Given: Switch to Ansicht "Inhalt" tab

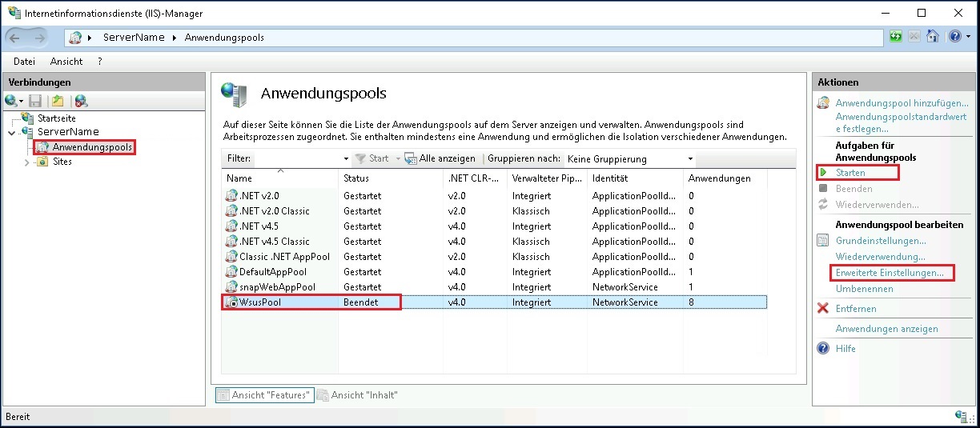Looking at the screenshot, I should click(x=358, y=395).
